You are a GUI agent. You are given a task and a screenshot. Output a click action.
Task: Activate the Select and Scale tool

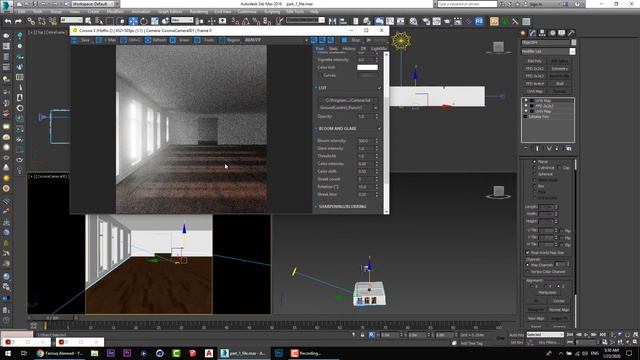pos(155,21)
